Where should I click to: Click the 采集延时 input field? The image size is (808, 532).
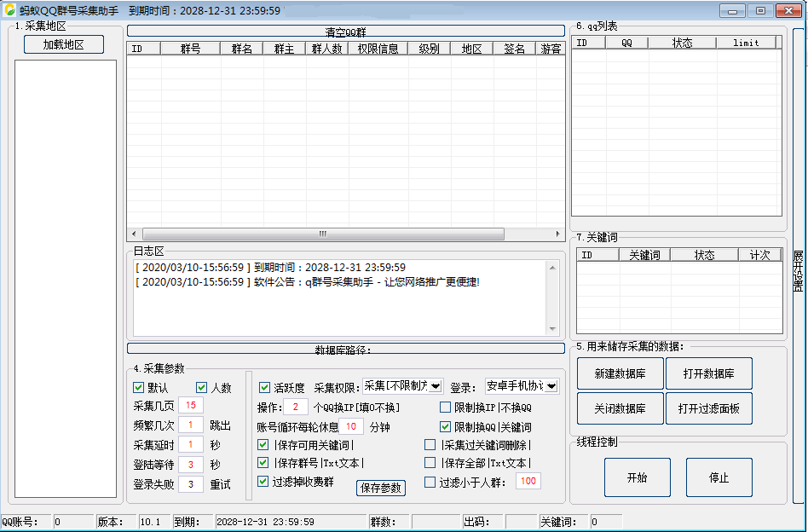point(191,444)
